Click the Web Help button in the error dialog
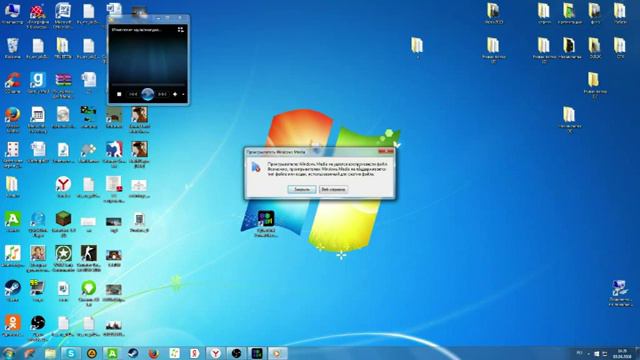640x360 pixels. [x=333, y=189]
